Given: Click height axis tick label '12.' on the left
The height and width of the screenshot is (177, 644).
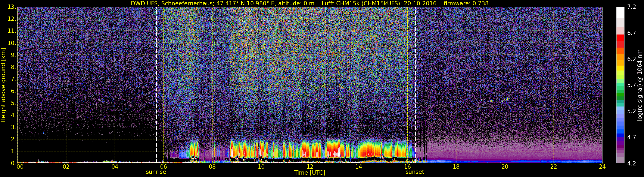Looking at the screenshot, I should coord(12,19).
